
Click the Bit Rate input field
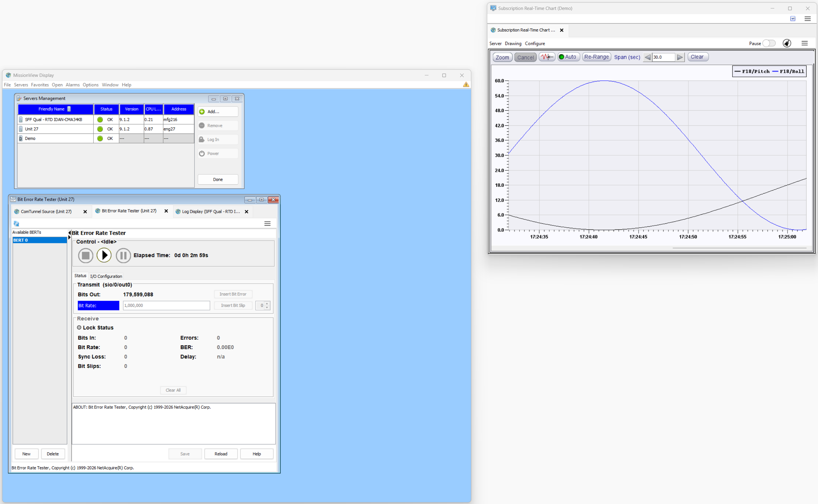(166, 305)
